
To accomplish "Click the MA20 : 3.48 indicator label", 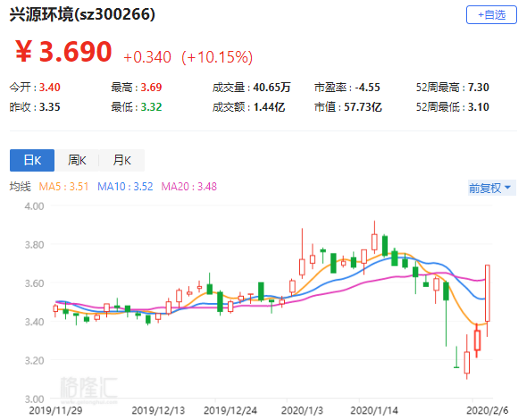I will point(189,187).
